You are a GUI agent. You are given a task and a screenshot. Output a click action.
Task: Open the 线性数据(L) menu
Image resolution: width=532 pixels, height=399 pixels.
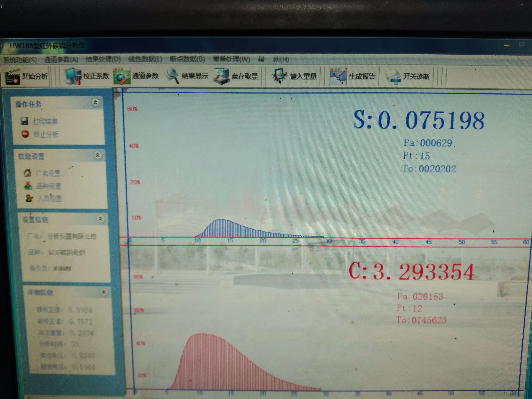coord(145,59)
